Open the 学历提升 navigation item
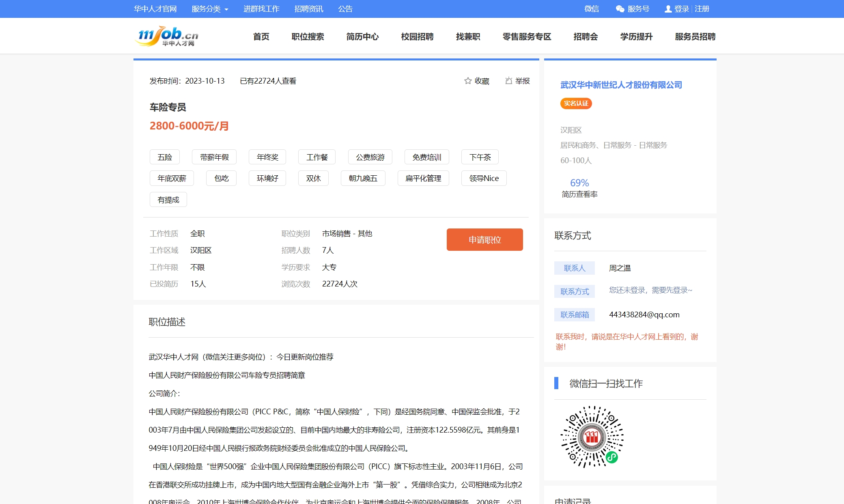The height and width of the screenshot is (504, 844). (636, 37)
